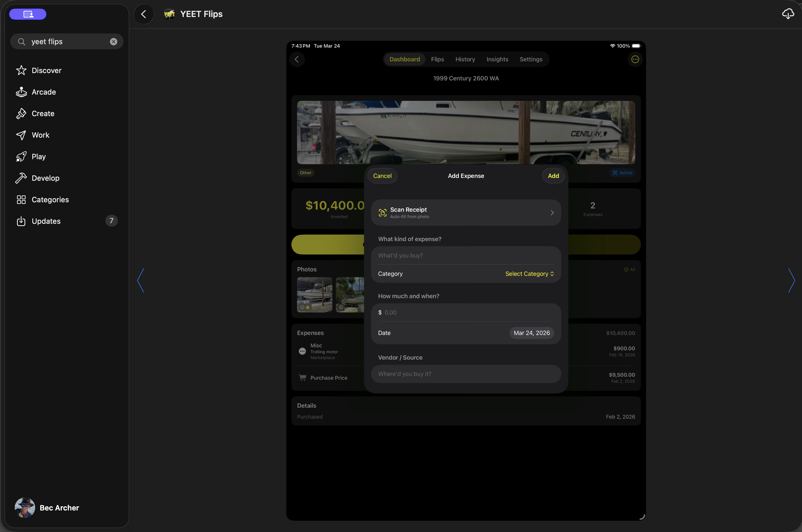Go to the Create section
802x532 pixels.
67,113
